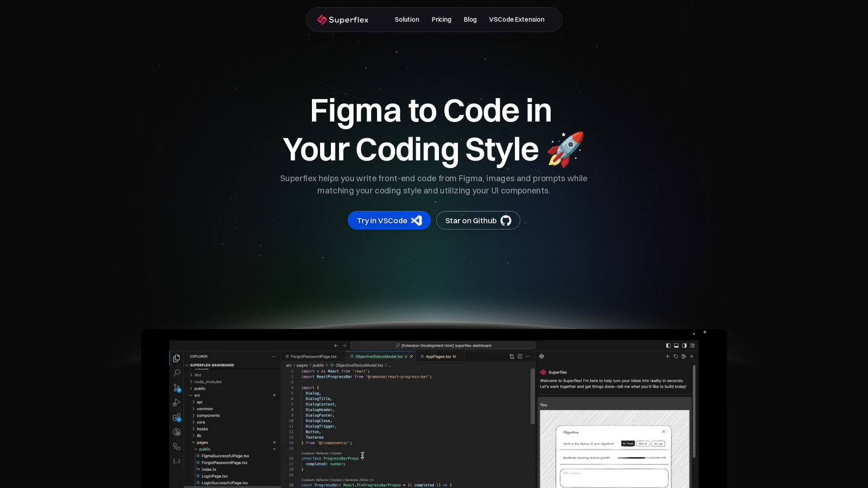Select At risk status in sketch
The image size is (868, 488).
[658, 444]
